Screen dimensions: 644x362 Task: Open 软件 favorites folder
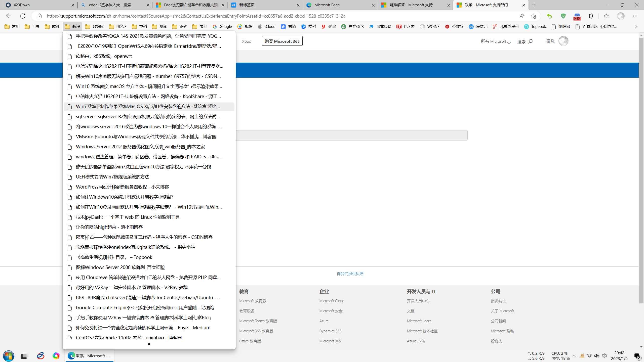point(52,27)
